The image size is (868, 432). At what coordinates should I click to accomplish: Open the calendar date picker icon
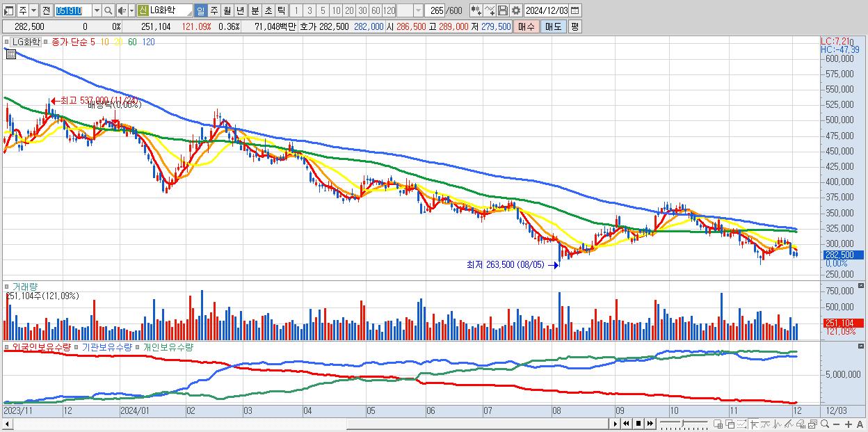tap(574, 10)
